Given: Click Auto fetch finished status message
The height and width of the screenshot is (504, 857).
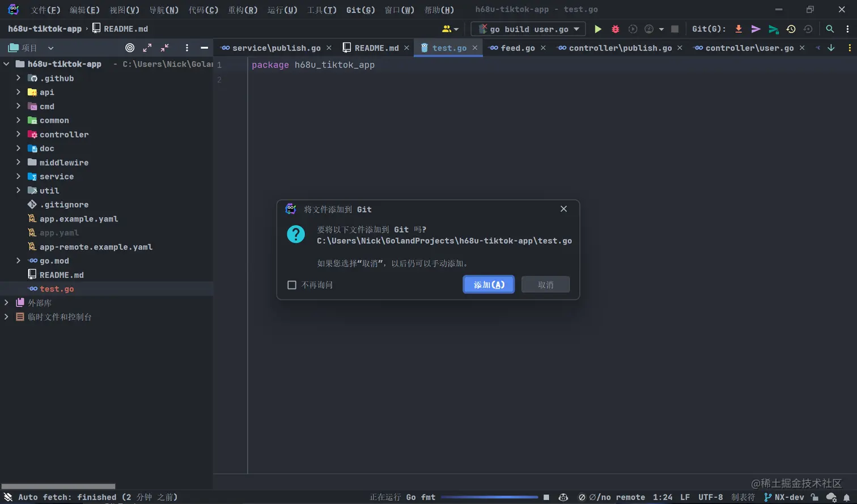Looking at the screenshot, I should (97, 497).
